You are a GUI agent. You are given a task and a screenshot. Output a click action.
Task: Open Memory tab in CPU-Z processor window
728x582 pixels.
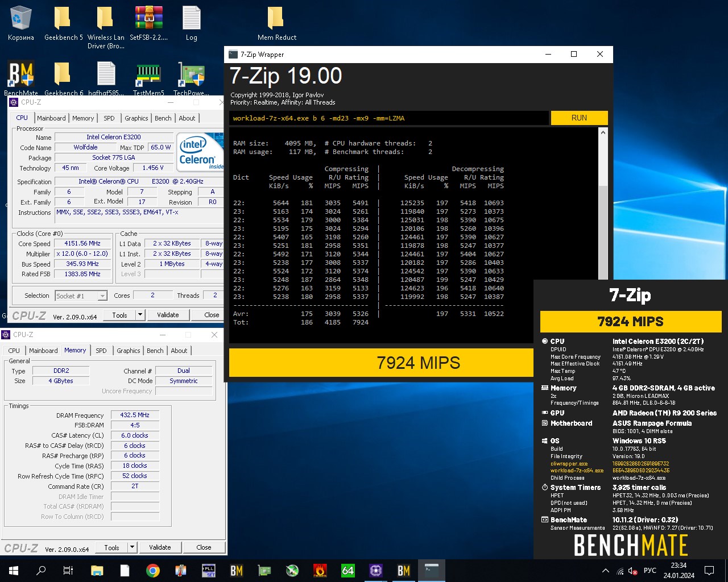83,118
